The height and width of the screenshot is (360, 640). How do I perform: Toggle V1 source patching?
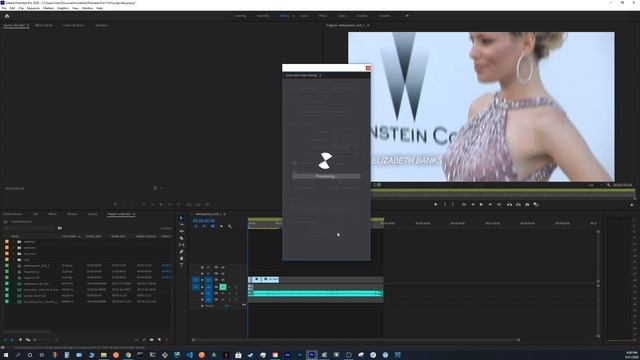coord(196,280)
